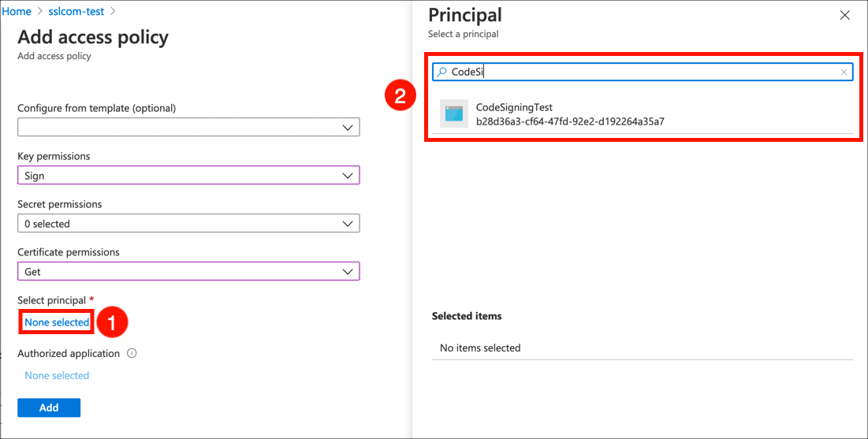The image size is (868, 439).
Task: Select the CodeSigningTest principal name
Action: tap(514, 107)
